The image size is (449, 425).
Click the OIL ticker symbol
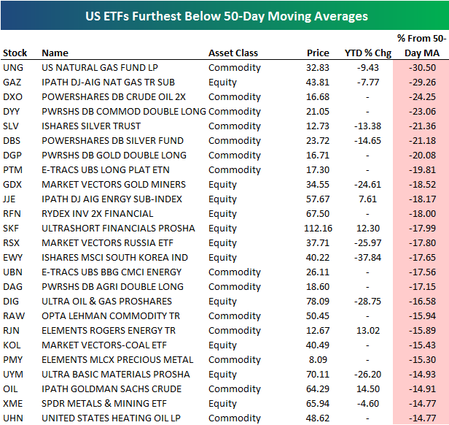tap(10, 389)
